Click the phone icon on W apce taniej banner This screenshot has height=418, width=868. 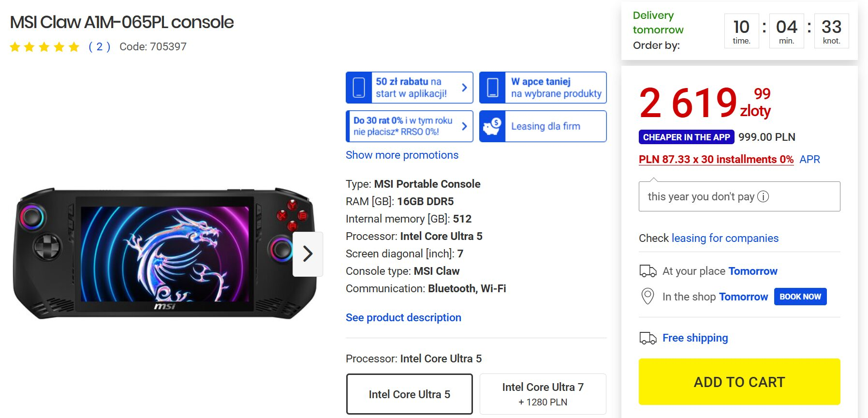[492, 88]
